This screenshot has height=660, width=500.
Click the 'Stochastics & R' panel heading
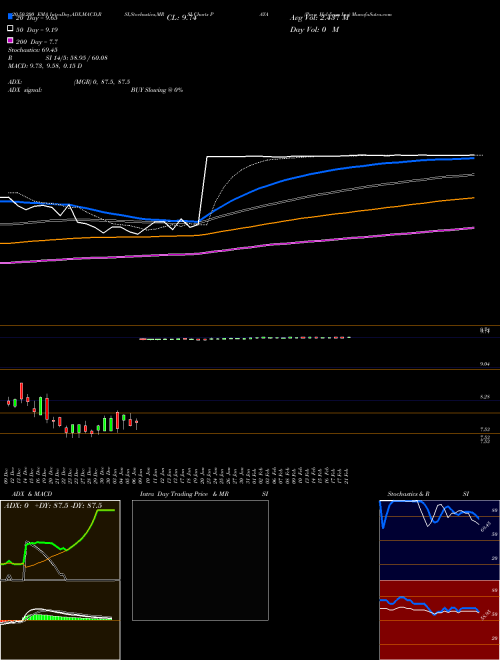[408, 494]
